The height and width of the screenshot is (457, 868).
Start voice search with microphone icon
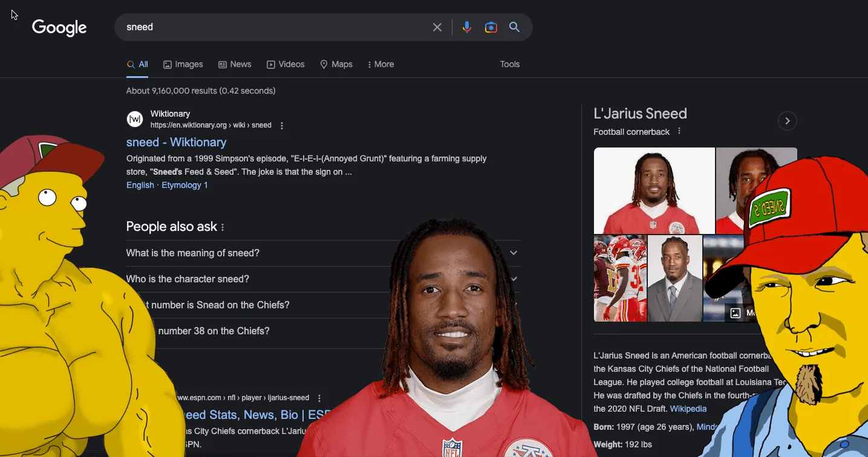466,27
